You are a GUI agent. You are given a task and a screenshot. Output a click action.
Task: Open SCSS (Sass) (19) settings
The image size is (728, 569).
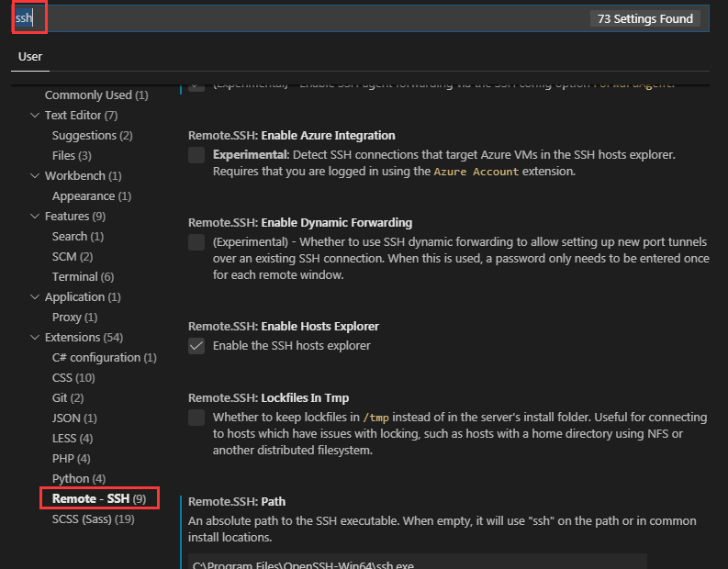click(94, 519)
